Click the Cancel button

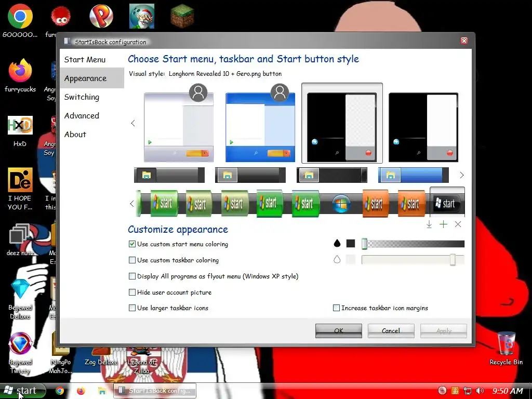[x=391, y=331]
